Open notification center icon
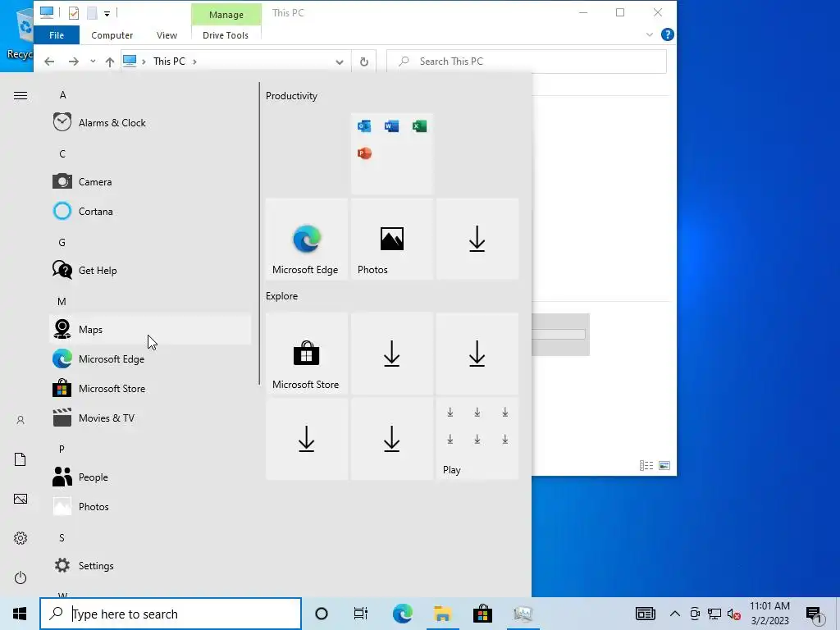The width and height of the screenshot is (840, 630). (x=814, y=614)
